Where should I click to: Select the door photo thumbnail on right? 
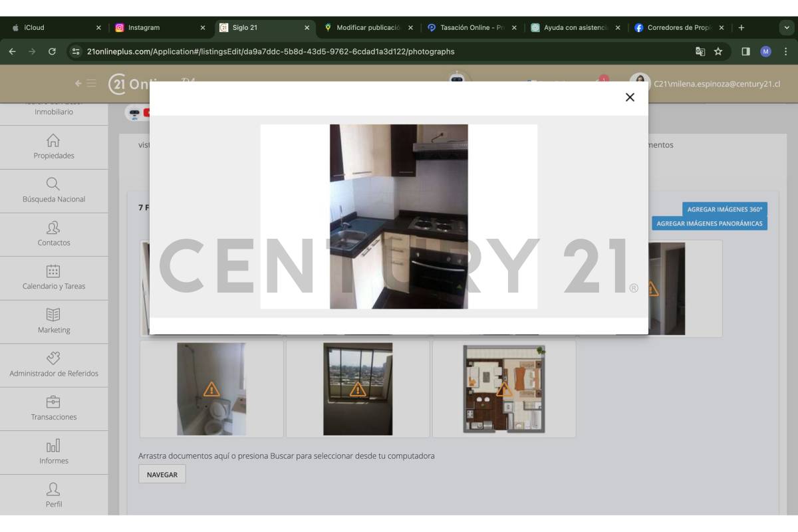pyautogui.click(x=685, y=289)
